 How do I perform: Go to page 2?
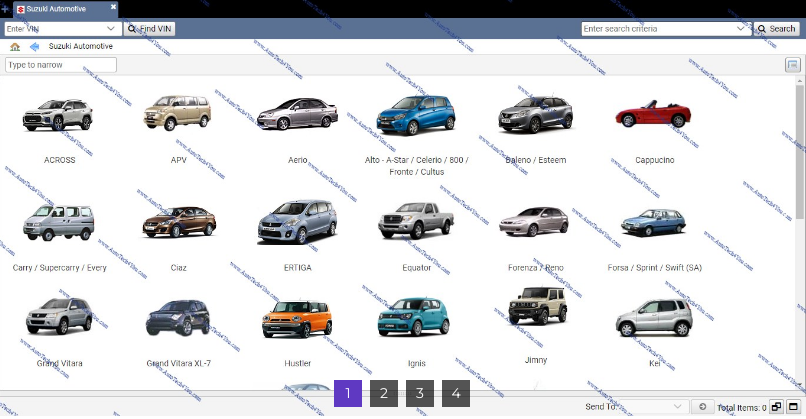pyautogui.click(x=384, y=393)
